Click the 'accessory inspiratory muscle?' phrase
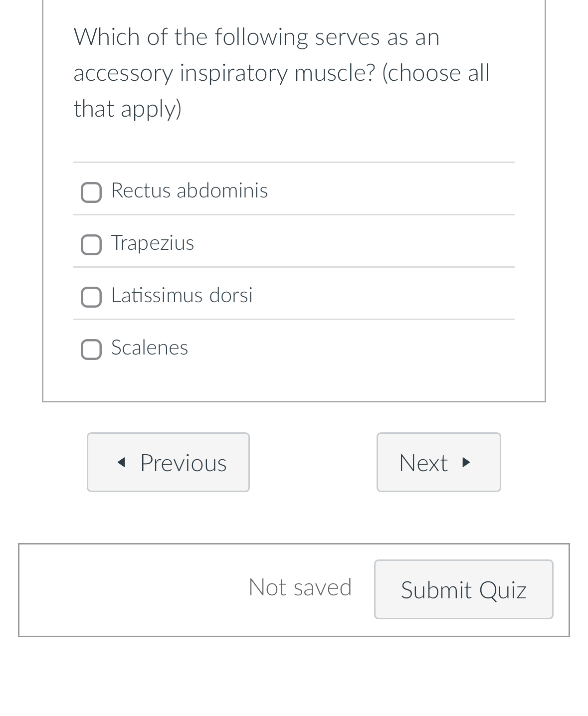This screenshot has height=716, width=588. coord(224,73)
